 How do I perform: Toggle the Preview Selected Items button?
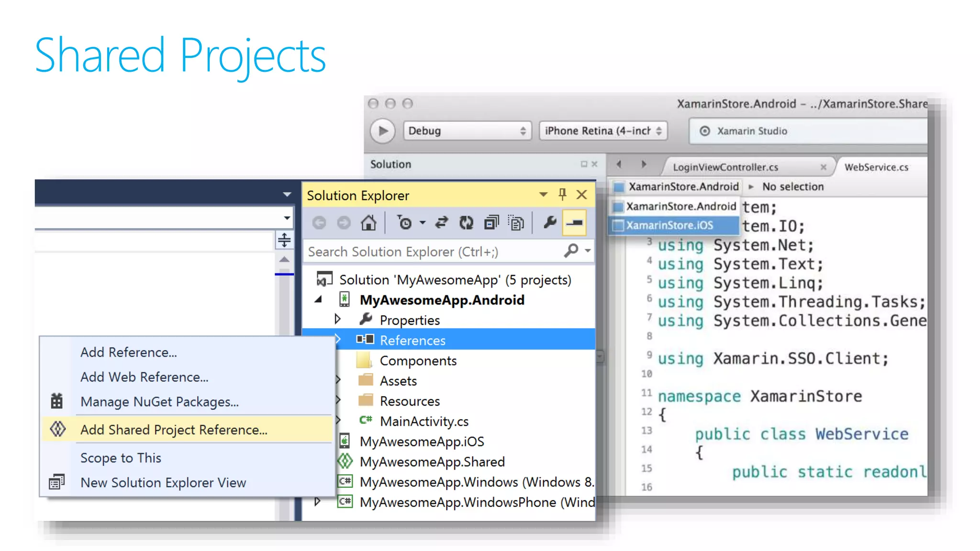574,223
